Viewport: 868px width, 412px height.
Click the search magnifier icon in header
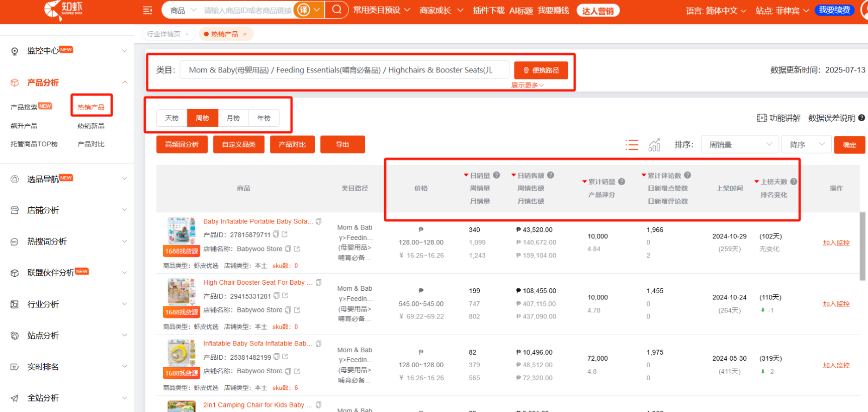click(337, 10)
